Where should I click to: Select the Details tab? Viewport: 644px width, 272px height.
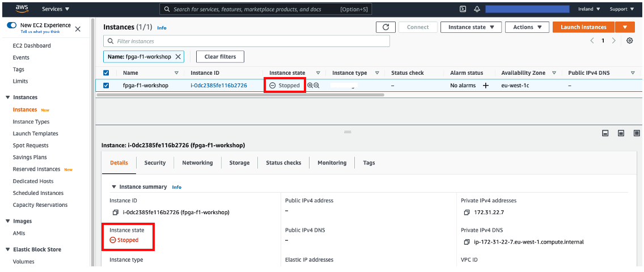pos(119,163)
